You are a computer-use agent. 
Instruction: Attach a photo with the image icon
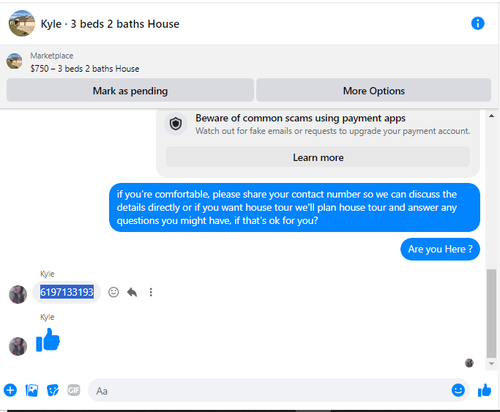click(32, 390)
